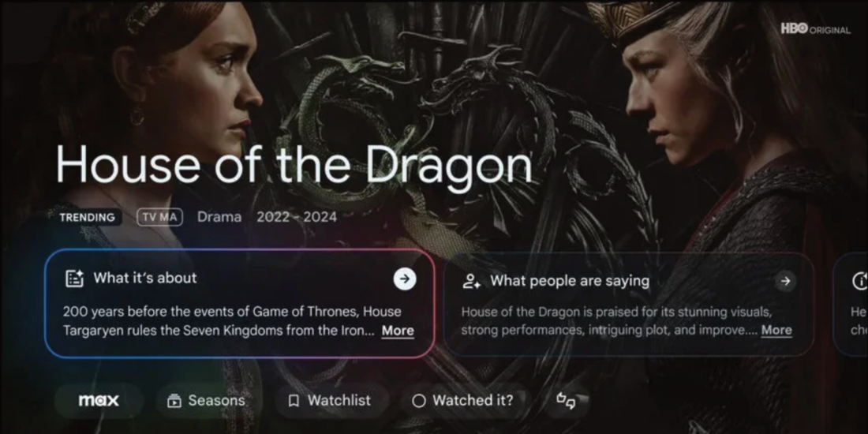Viewport: 868px width, 434px height.
Task: Open the Seasons menu
Action: 207,400
